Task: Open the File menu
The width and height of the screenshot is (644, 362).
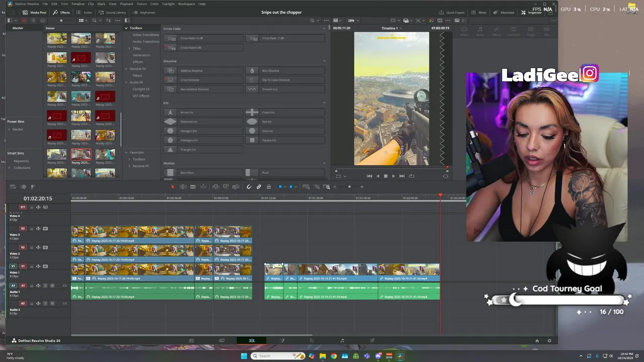Action: (x=45, y=4)
